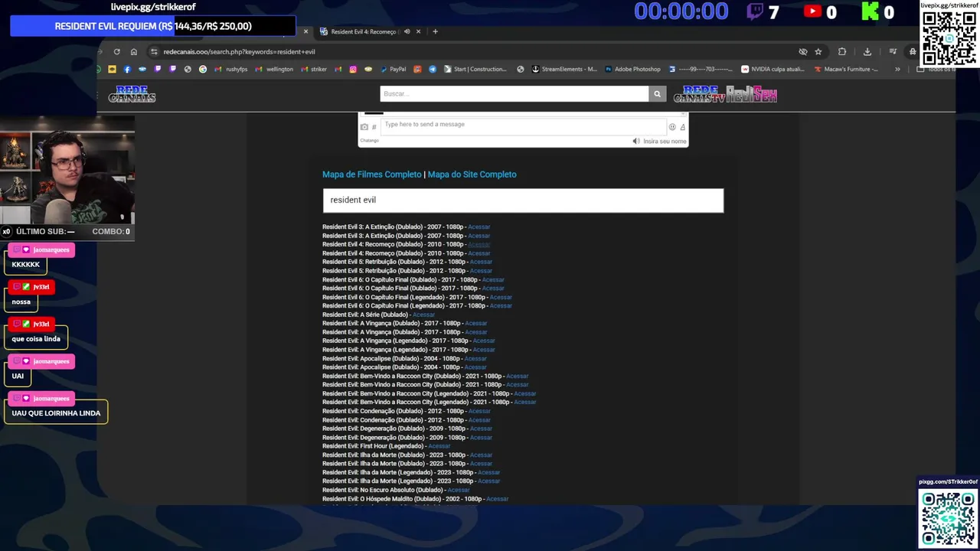This screenshot has height=551, width=980.
Task: Open the Instagram bookmark icon
Action: (x=353, y=69)
